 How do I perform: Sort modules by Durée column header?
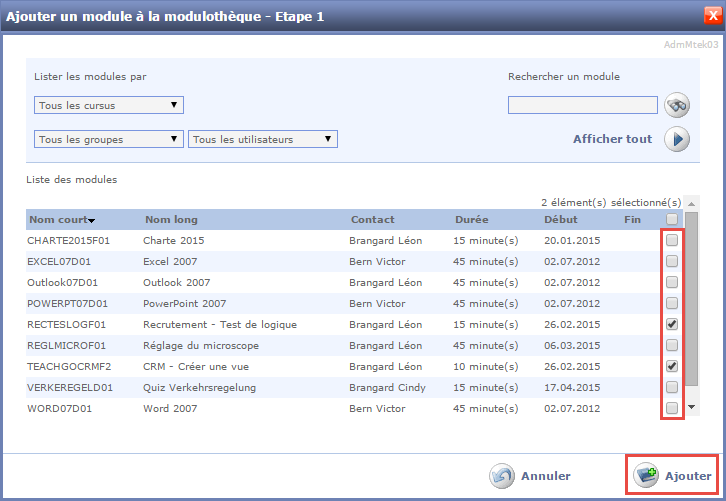(471, 220)
